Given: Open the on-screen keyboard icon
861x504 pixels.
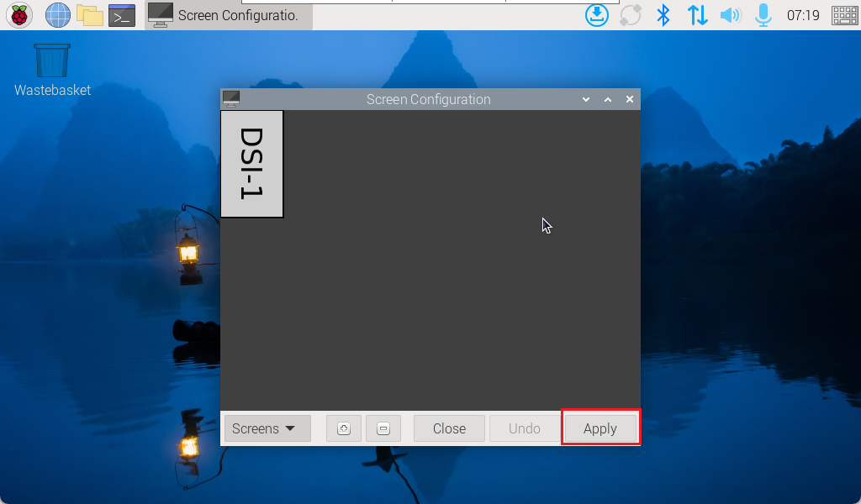Looking at the screenshot, I should point(844,15).
